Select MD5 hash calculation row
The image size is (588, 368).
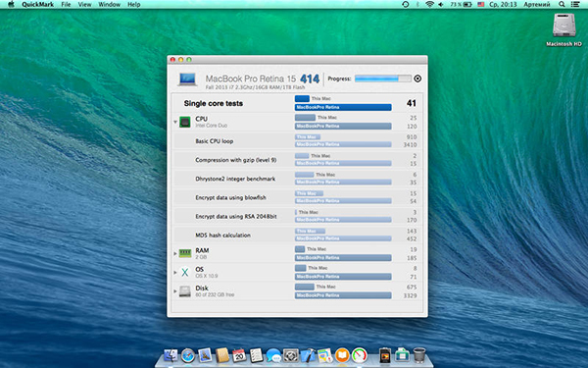(297, 236)
